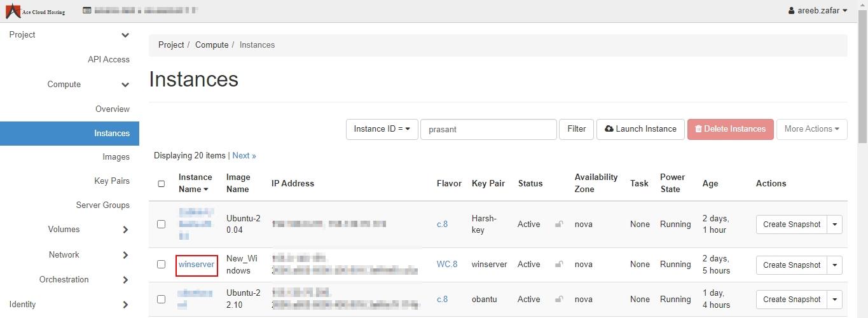
Task: Check the box for the Harsh-key instance
Action: [x=161, y=224]
